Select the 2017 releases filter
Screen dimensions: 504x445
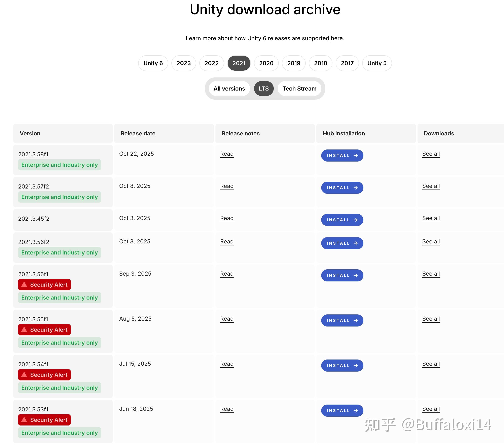tap(347, 63)
